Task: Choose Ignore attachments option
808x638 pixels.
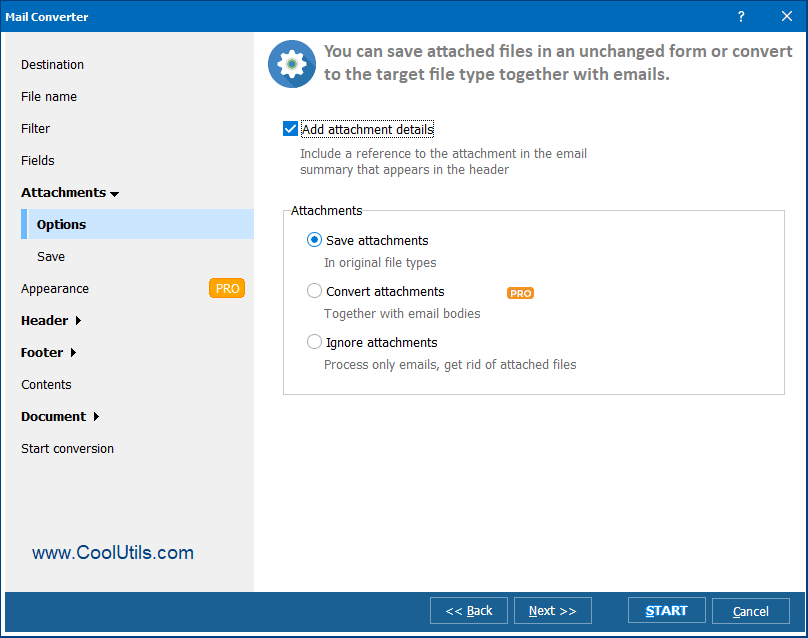Action: (x=314, y=342)
